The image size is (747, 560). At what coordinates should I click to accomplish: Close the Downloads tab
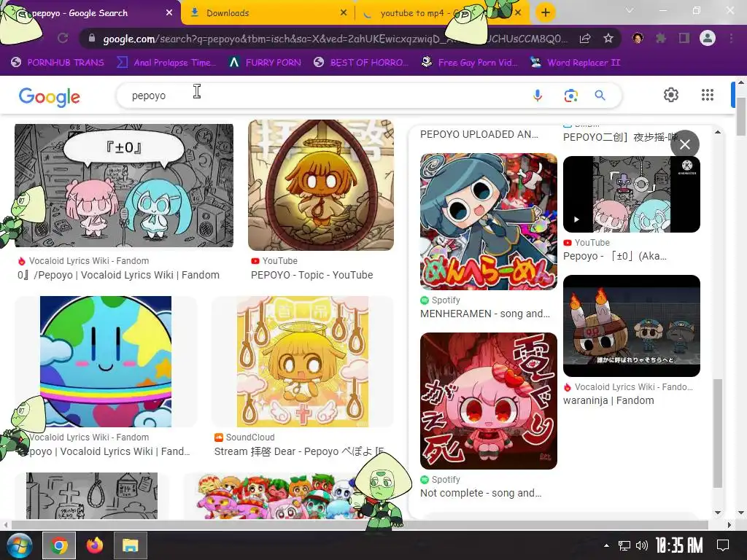point(344,13)
